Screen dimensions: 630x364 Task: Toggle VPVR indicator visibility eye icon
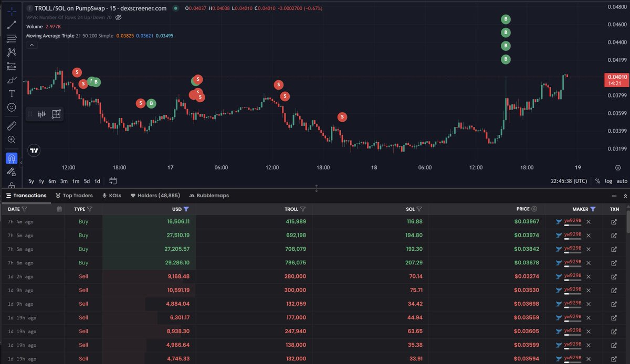click(119, 17)
